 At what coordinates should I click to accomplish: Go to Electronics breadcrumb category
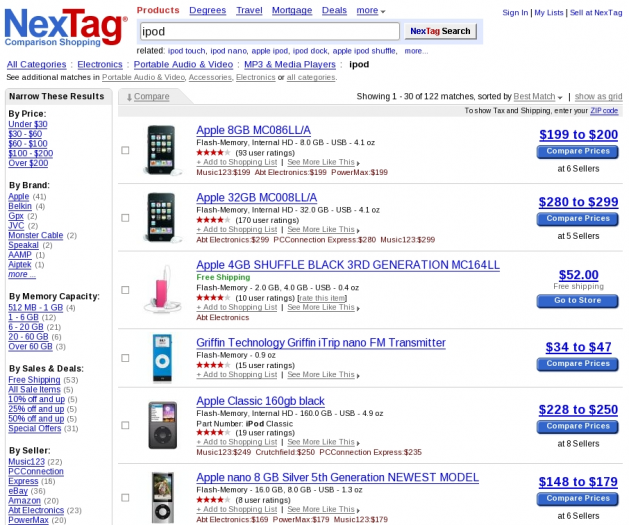click(100, 65)
